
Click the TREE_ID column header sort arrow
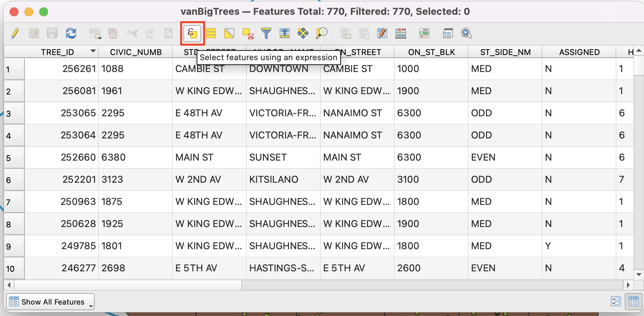coord(93,51)
